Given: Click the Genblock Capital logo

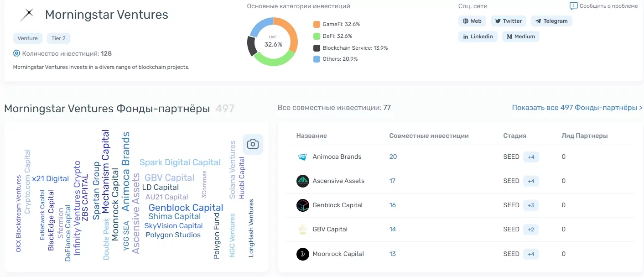Looking at the screenshot, I should [303, 205].
